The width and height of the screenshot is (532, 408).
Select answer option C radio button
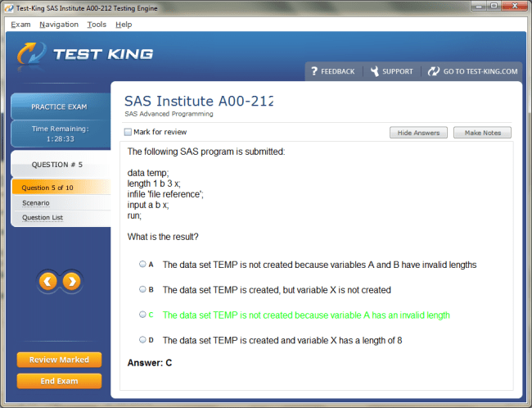point(142,315)
